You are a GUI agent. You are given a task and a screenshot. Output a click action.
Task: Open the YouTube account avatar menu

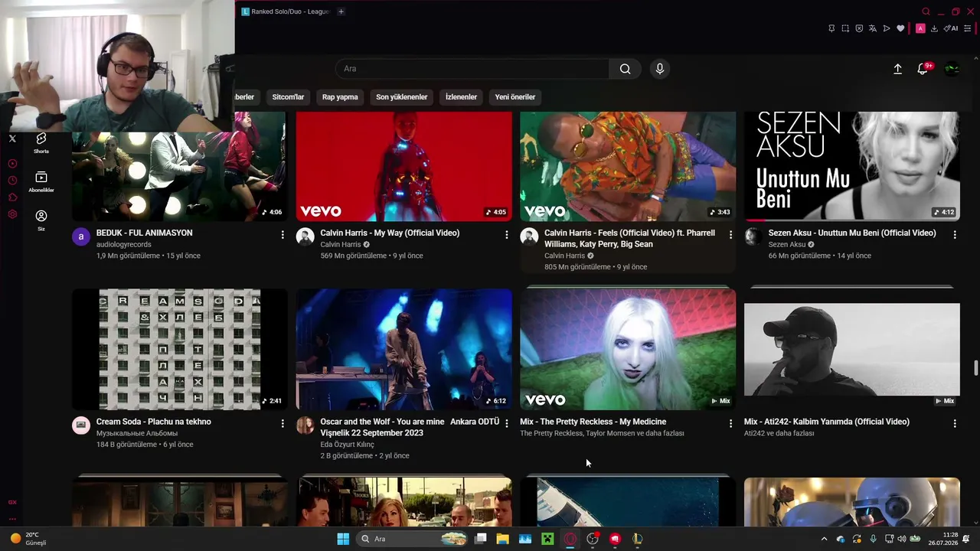[x=952, y=69]
